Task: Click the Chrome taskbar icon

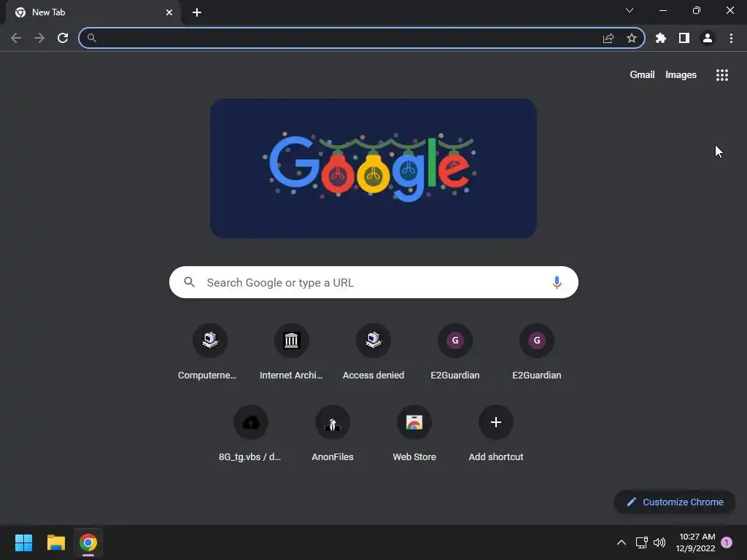Action: pyautogui.click(x=88, y=542)
